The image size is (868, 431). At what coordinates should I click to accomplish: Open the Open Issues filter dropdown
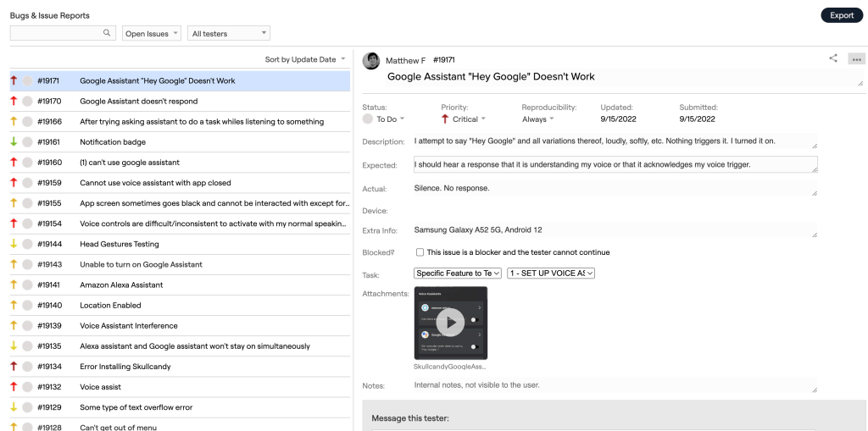[x=152, y=33]
